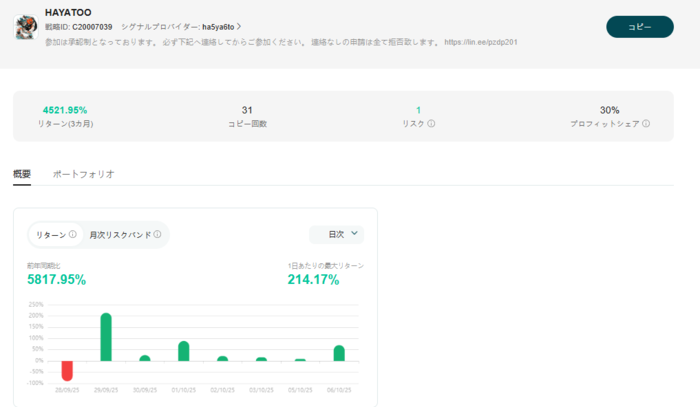Open the signal provider ha5ya6to link
The image size is (700, 407).
[x=217, y=26]
